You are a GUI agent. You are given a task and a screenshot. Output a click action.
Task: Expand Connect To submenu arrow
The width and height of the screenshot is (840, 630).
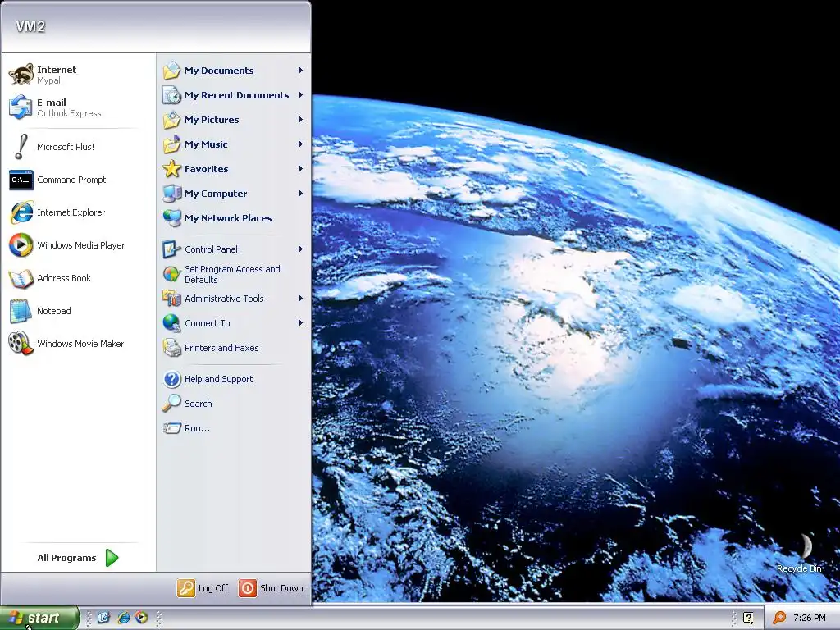coord(300,323)
